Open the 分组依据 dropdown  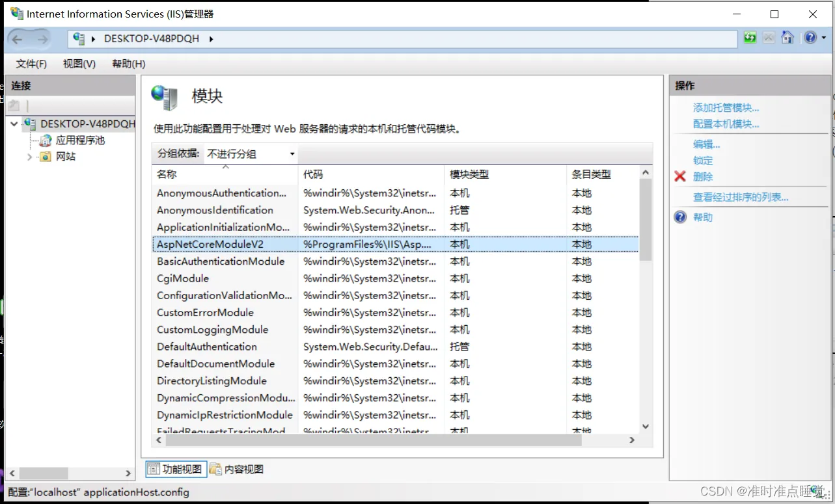point(251,153)
